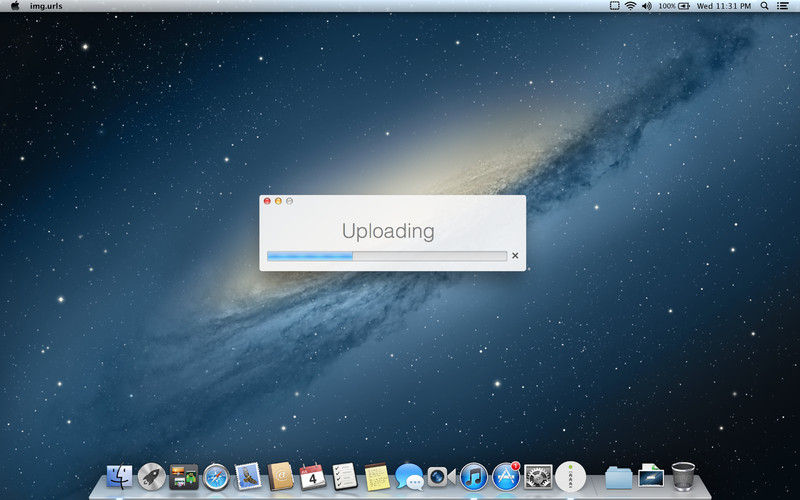
Task: Start FaceTime from the Dock
Action: tap(441, 477)
